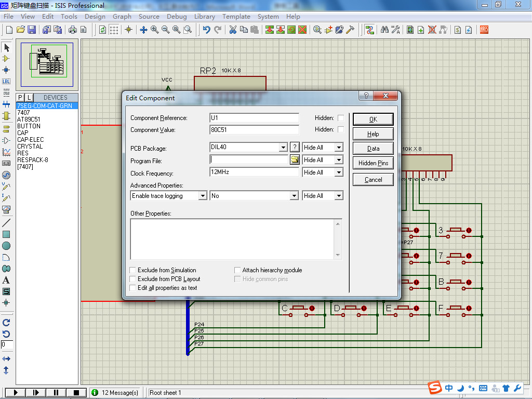Pick the 2D graphics box tool
The height and width of the screenshot is (399, 532).
(x=6, y=234)
